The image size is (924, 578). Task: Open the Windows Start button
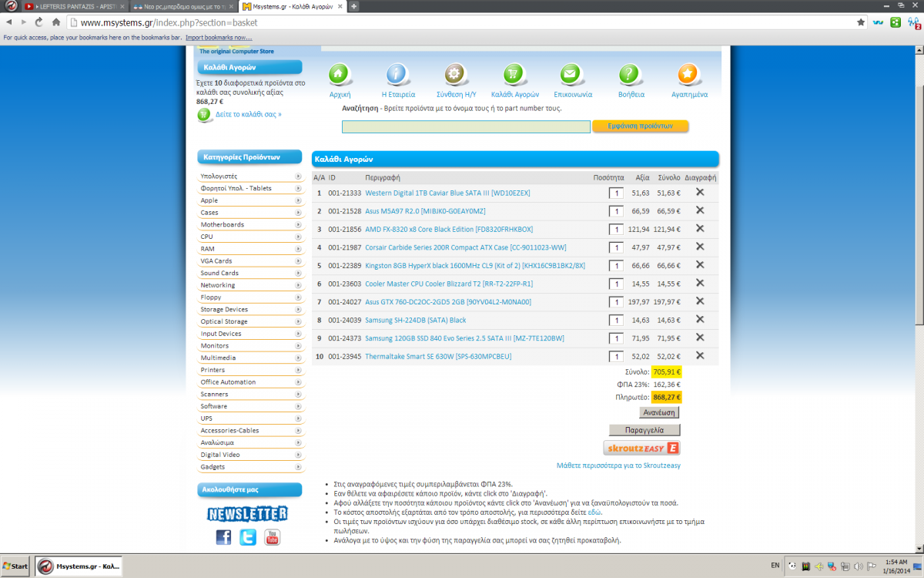15,566
